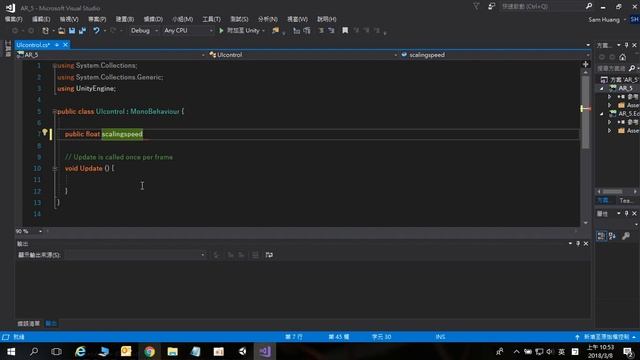640x360 pixels.
Task: Click the Undo arrow icon
Action: [96, 31]
